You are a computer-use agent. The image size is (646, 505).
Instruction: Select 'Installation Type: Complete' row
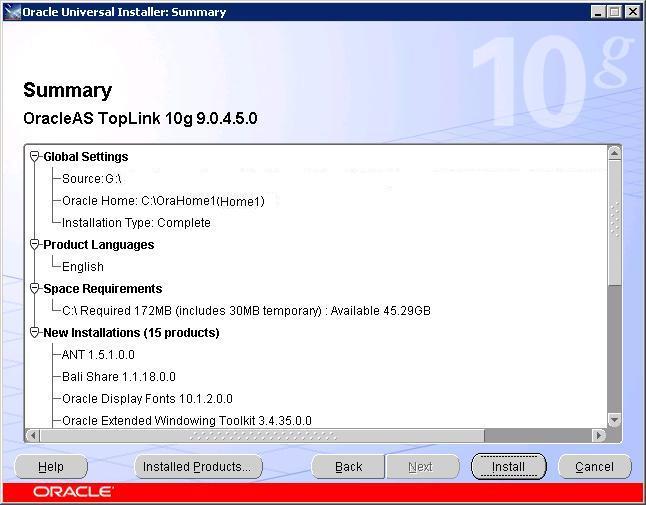point(136,223)
